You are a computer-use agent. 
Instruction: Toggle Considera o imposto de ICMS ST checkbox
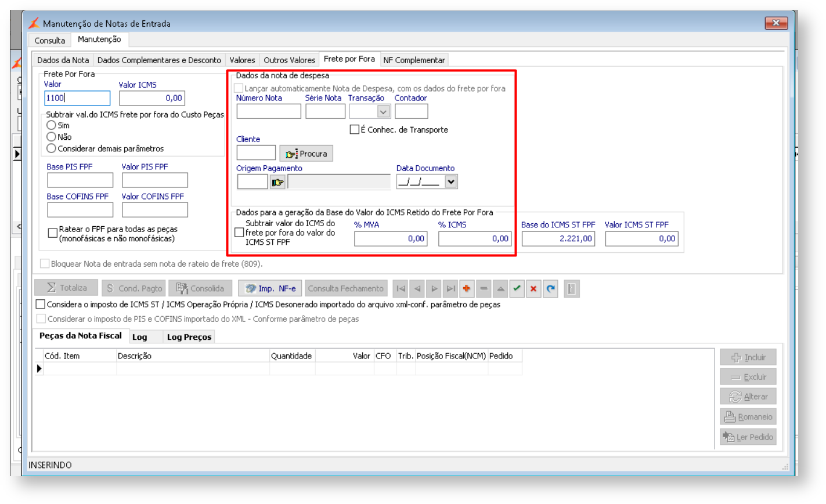(x=41, y=304)
